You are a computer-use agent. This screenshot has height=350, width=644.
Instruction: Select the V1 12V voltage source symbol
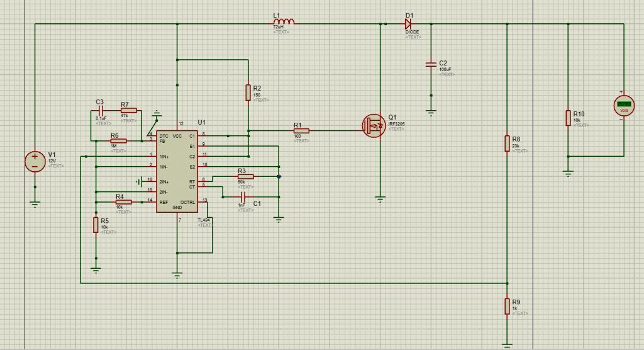pyautogui.click(x=35, y=161)
